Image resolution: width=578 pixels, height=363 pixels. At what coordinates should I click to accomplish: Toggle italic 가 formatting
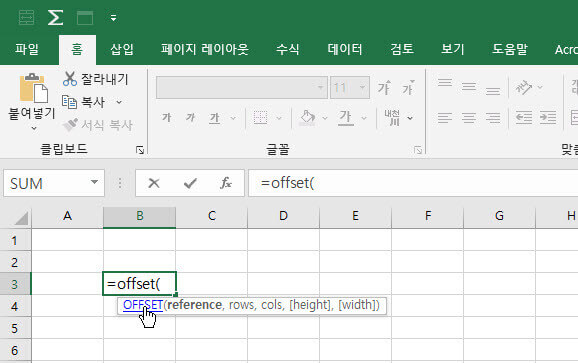tap(191, 118)
